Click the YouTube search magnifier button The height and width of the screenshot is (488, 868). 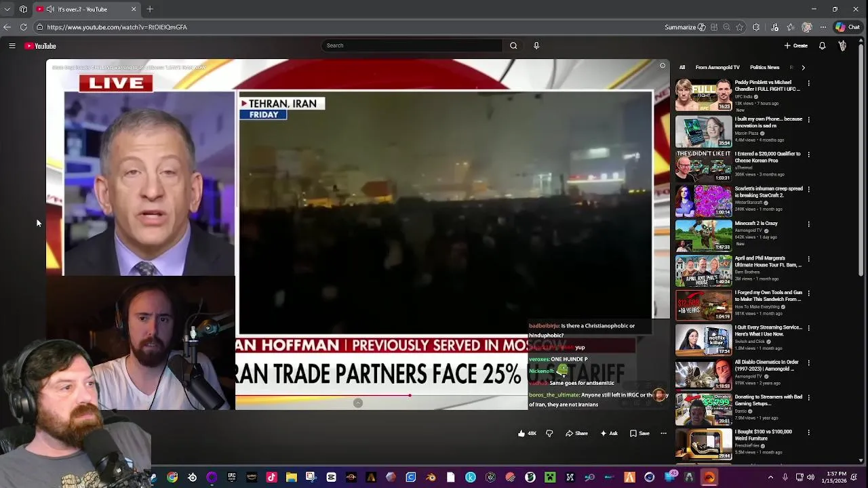point(513,45)
